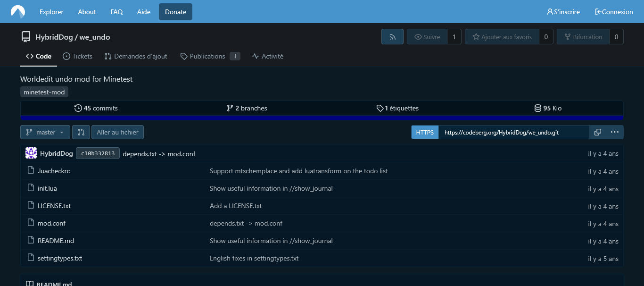Open the Codeberg mountain logo home
This screenshot has width=644, height=286.
[18, 12]
